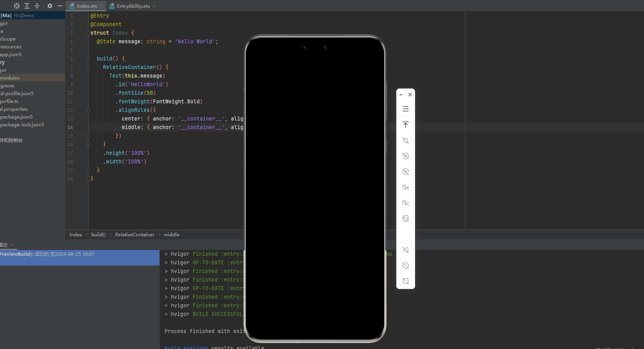Switch to the Index.ets editor tab
Viewport: 644px width, 349px height.
[87, 6]
